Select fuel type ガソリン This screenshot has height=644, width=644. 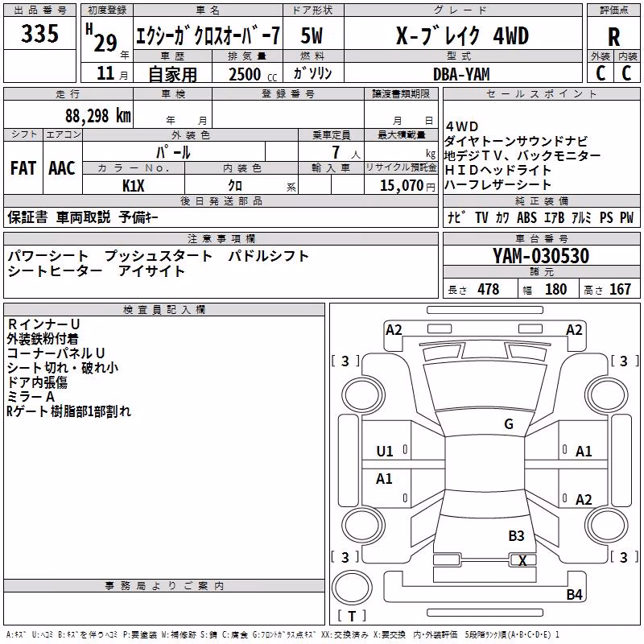[312, 73]
